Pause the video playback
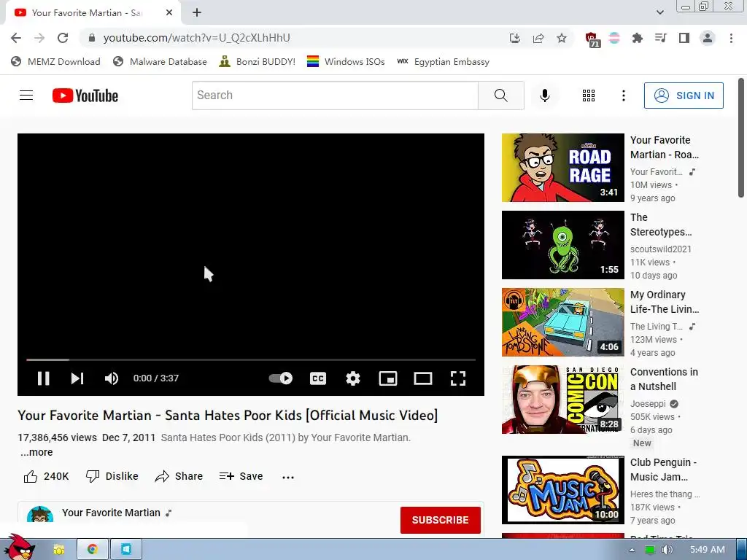The height and width of the screenshot is (560, 747). [43, 378]
